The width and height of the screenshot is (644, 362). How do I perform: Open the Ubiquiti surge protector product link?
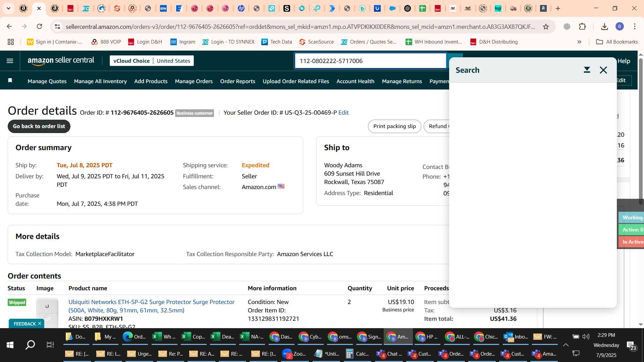151,306
